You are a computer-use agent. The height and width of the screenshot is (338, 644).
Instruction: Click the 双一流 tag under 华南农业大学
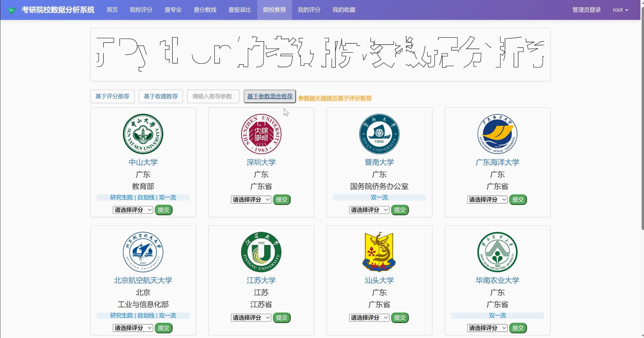pos(497,316)
